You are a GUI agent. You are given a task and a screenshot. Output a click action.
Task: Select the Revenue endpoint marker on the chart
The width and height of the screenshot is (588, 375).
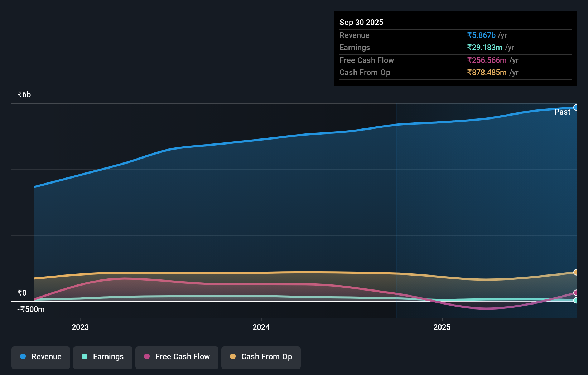(576, 107)
